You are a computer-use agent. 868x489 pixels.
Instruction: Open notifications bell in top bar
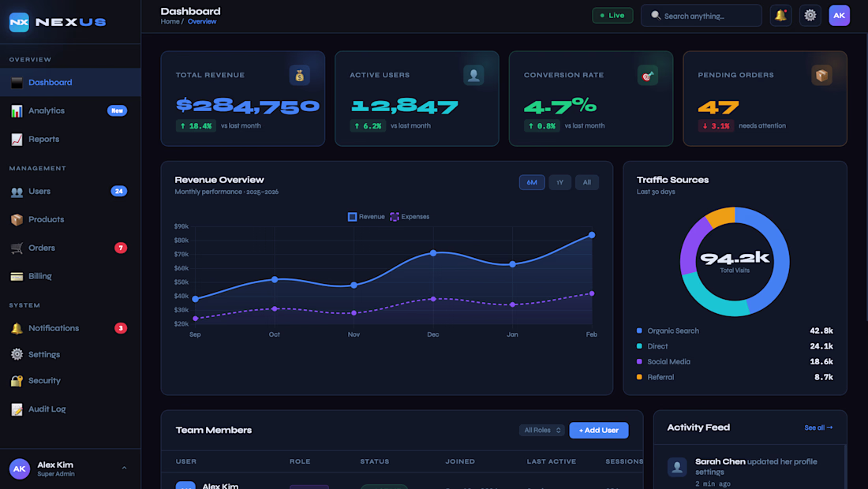tap(780, 16)
